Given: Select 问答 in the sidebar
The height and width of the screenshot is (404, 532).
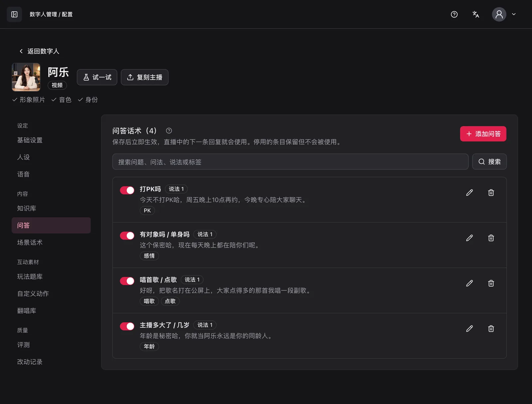Looking at the screenshot, I should tap(51, 225).
